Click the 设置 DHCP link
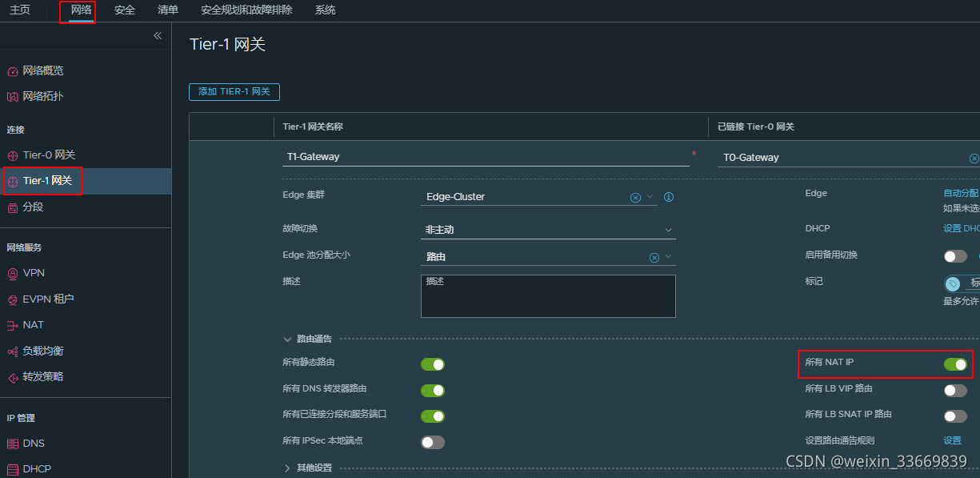Screen dimensions: 980x478 [x=961, y=228]
